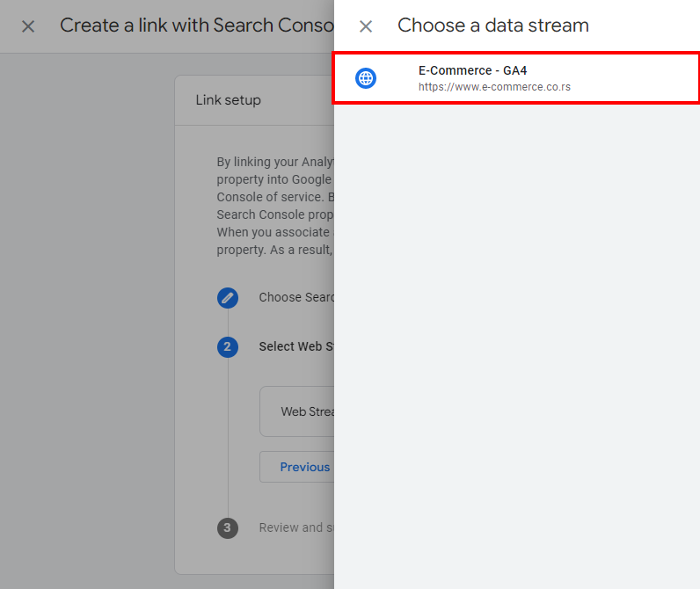Click the step 2 circle icon
This screenshot has height=589, width=700.
click(x=227, y=346)
